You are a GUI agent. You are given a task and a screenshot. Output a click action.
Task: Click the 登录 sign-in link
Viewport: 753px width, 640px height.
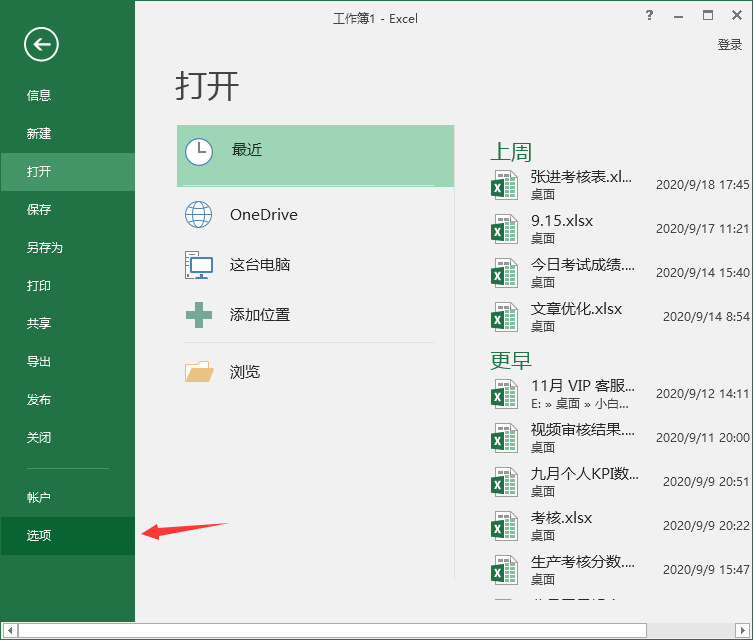[730, 45]
